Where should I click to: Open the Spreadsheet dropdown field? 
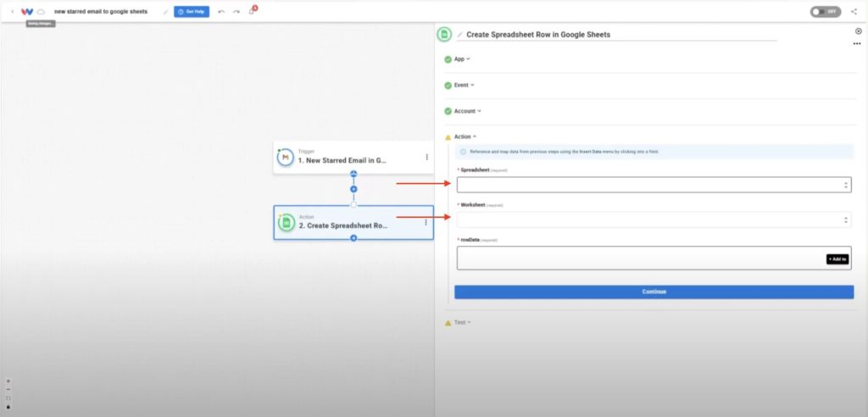point(654,185)
